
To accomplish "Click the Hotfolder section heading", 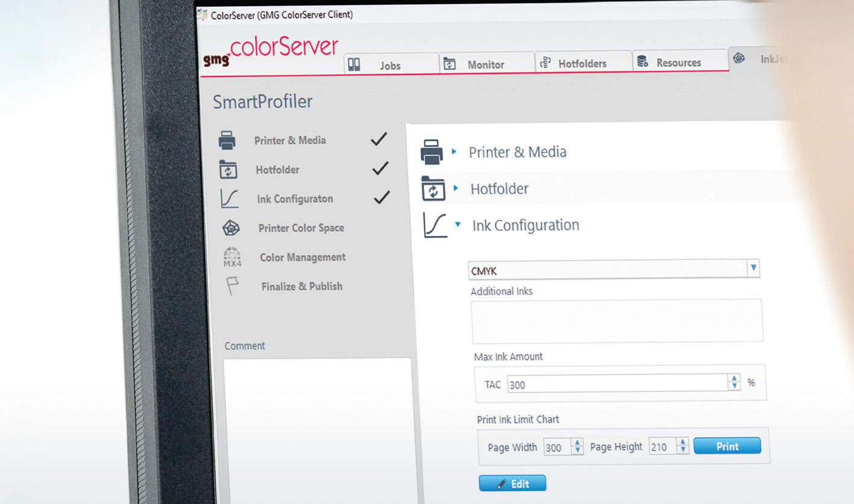I will pyautogui.click(x=500, y=188).
